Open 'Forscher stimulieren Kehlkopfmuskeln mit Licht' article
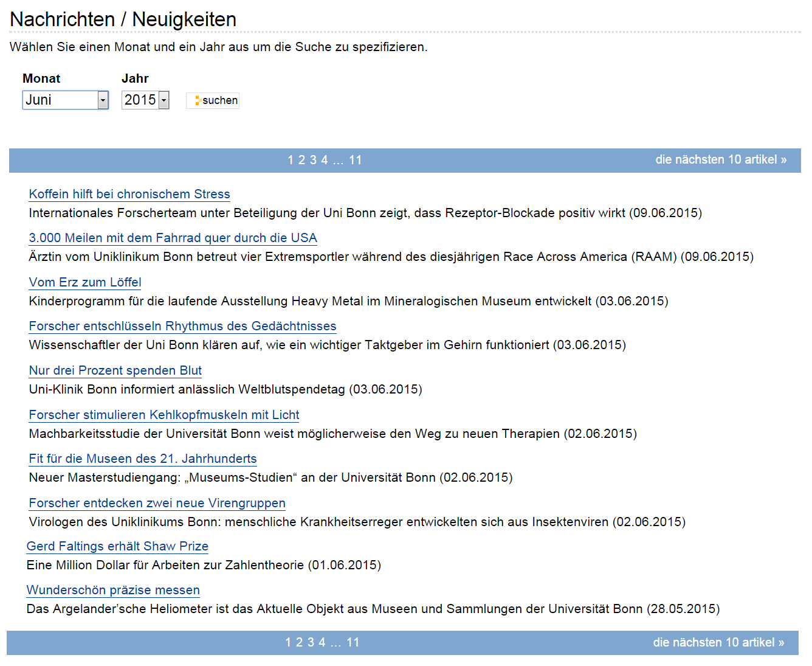This screenshot has height=666, width=812. [x=164, y=415]
